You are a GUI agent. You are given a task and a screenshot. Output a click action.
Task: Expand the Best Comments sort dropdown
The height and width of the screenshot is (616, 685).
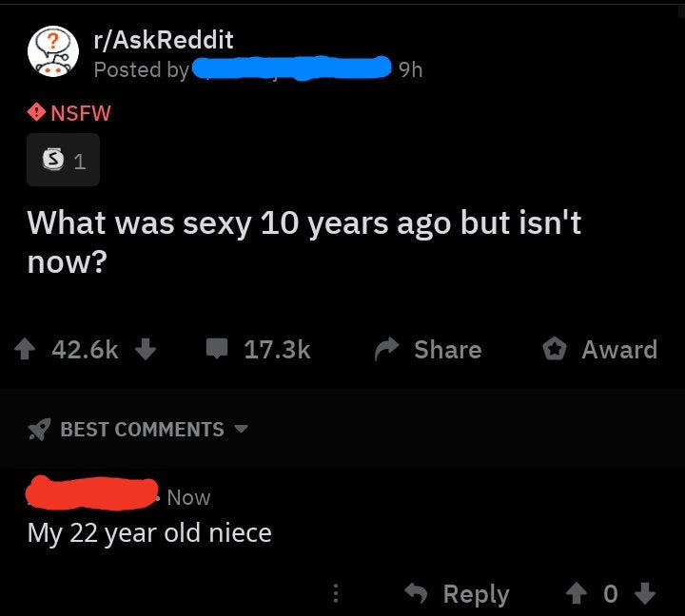click(x=241, y=429)
